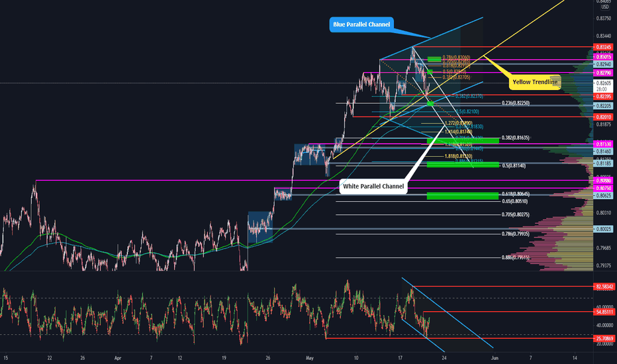Click the 14 date label on time axis

575,358
